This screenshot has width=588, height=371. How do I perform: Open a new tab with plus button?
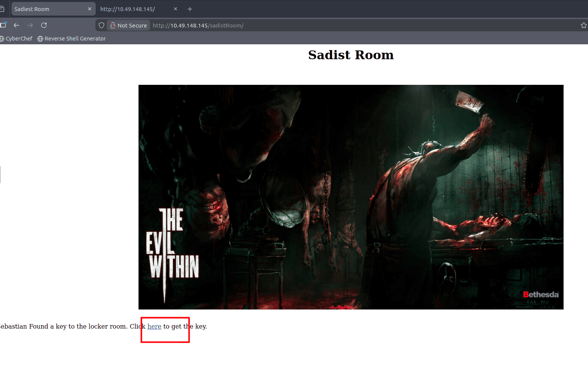point(190,9)
